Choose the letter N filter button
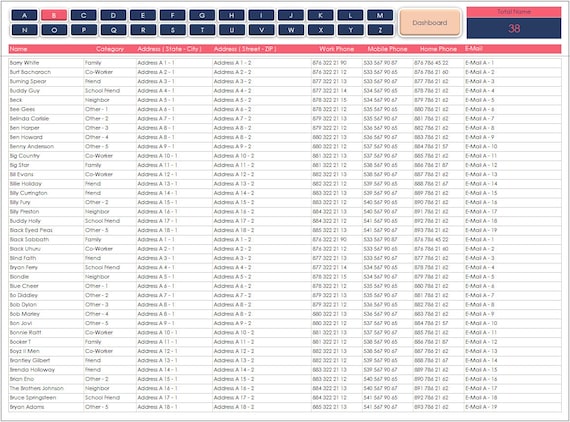Screen dimensions: 570x422 coord(24,30)
